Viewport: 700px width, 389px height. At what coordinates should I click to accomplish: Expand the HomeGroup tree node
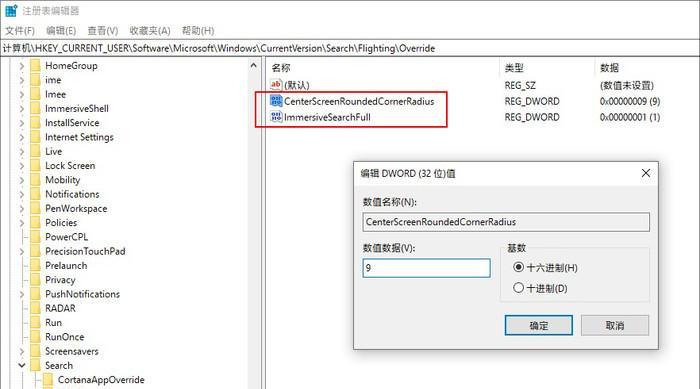coord(21,66)
